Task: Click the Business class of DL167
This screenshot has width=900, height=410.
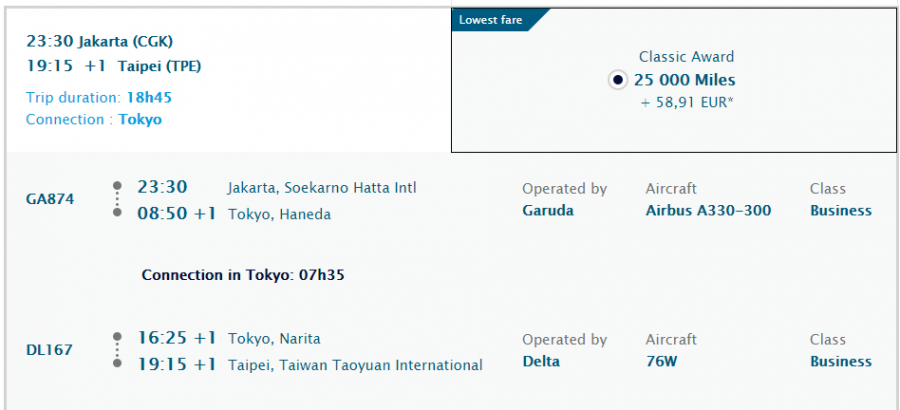Action: 841,362
